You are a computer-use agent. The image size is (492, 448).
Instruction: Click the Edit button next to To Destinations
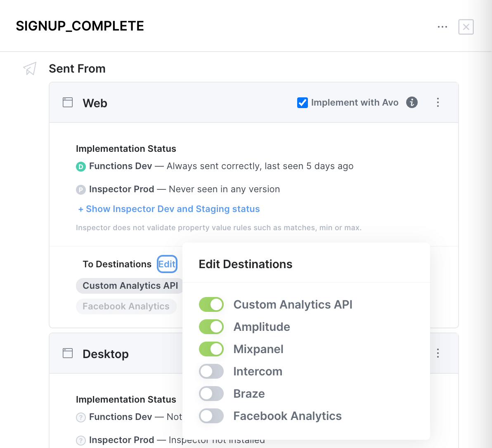point(167,264)
